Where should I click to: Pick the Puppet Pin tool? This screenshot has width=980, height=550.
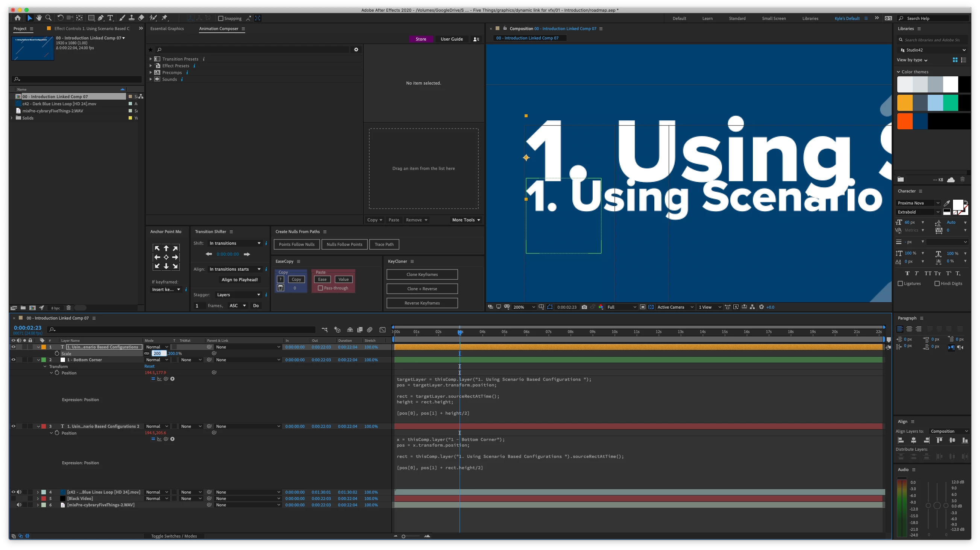165,18
